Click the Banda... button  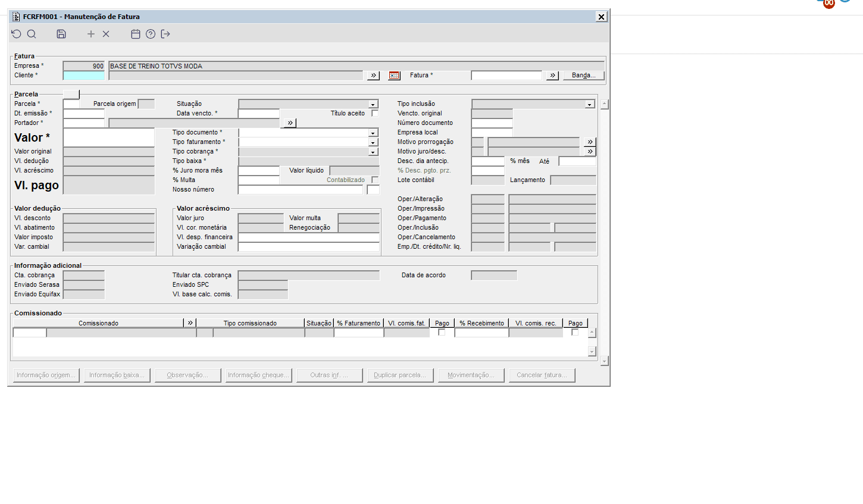(584, 76)
